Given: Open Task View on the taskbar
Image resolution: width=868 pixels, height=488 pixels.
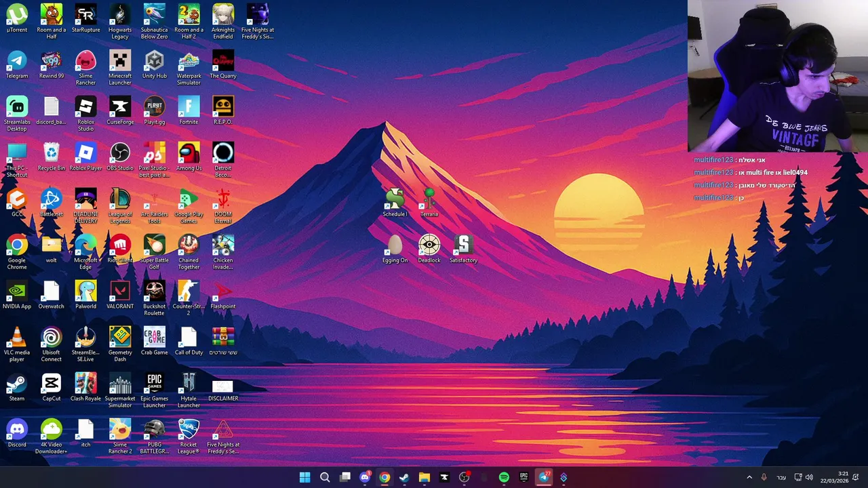Looking at the screenshot, I should coord(344,477).
